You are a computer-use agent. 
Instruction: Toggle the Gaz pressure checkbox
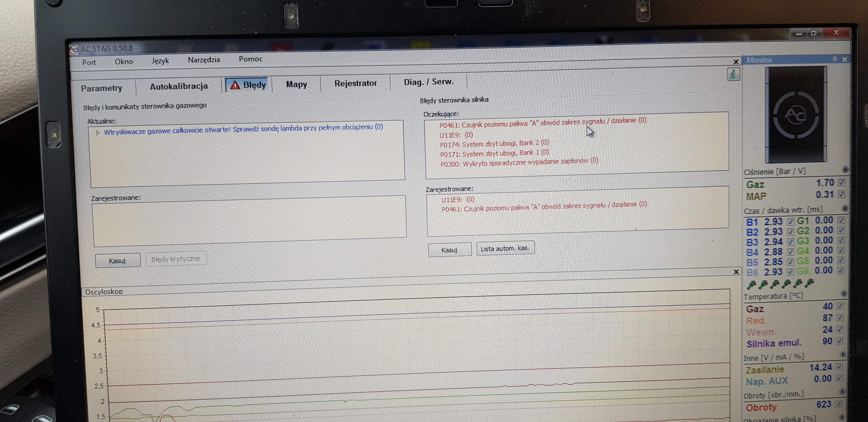pos(841,182)
